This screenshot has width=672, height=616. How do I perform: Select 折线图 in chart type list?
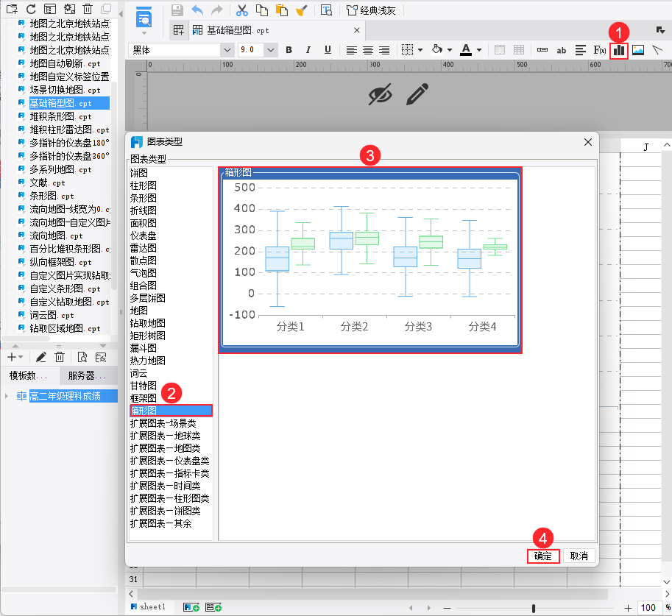click(143, 210)
